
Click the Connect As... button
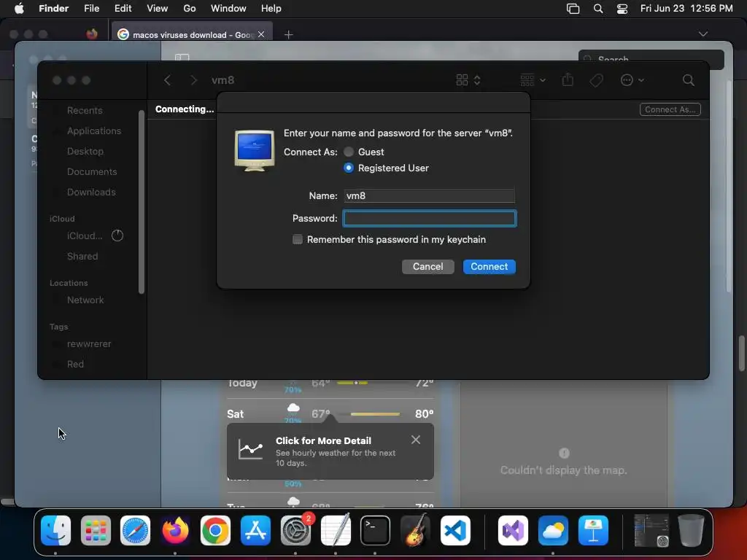point(670,109)
